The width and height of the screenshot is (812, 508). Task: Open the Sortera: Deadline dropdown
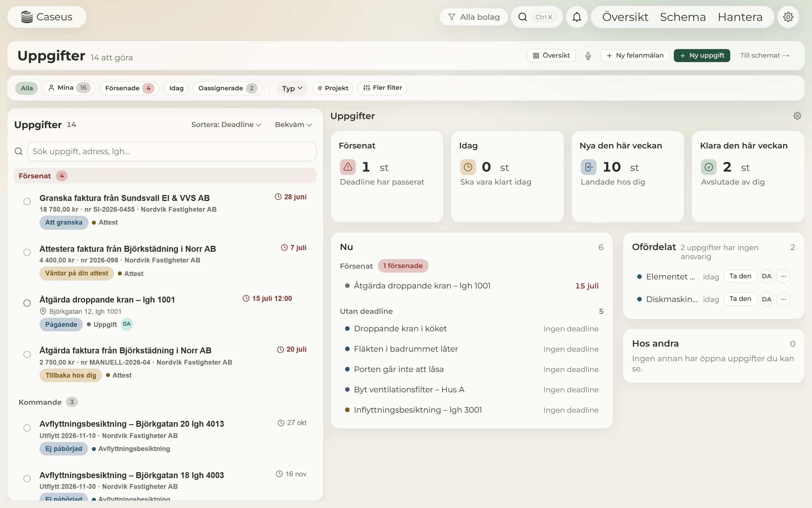tap(226, 125)
